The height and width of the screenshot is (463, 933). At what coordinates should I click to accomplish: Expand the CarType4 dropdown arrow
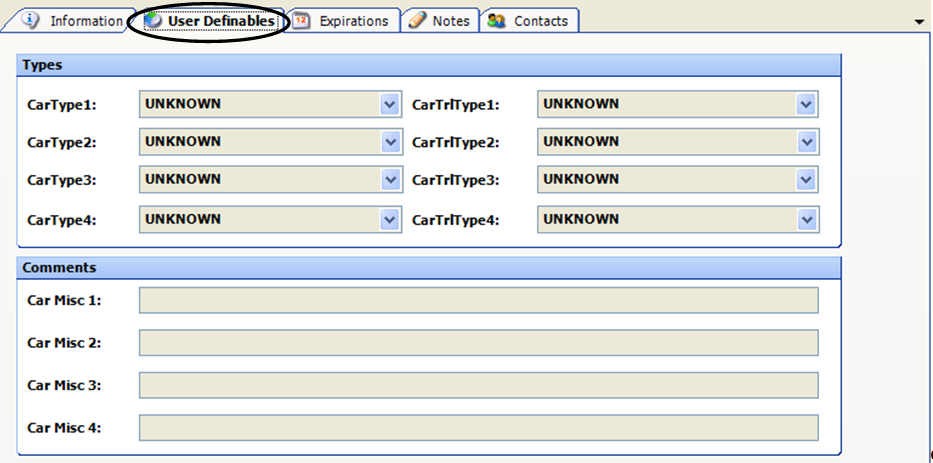390,220
